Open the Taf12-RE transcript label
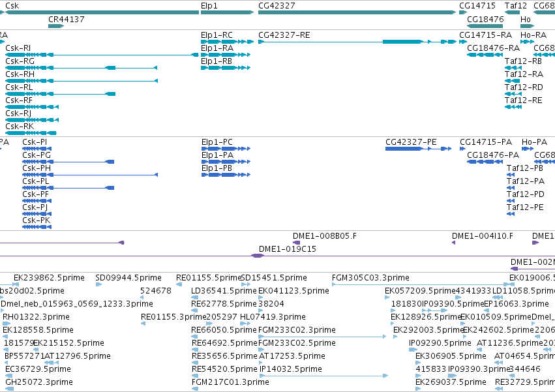The width and height of the screenshot is (555, 392). coord(524,100)
